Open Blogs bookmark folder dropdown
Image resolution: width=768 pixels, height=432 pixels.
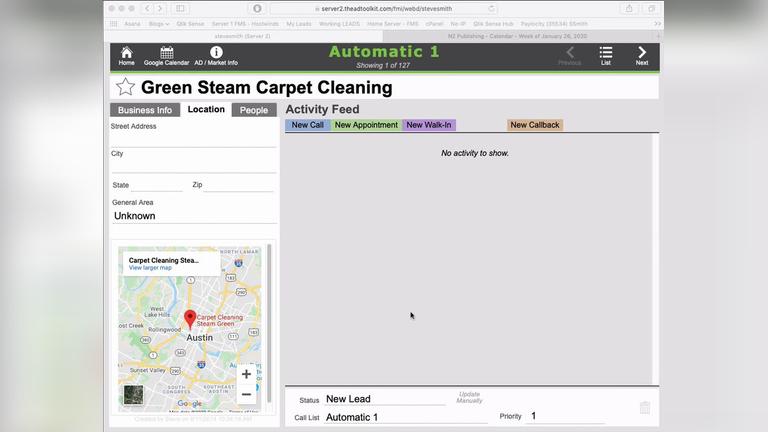point(159,24)
